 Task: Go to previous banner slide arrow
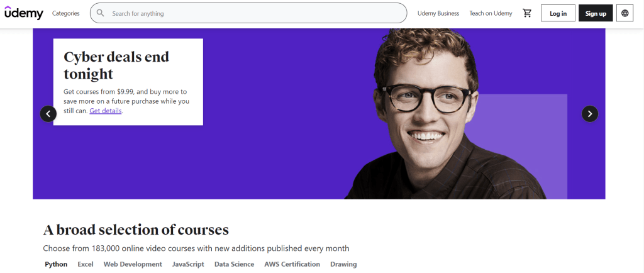48,114
